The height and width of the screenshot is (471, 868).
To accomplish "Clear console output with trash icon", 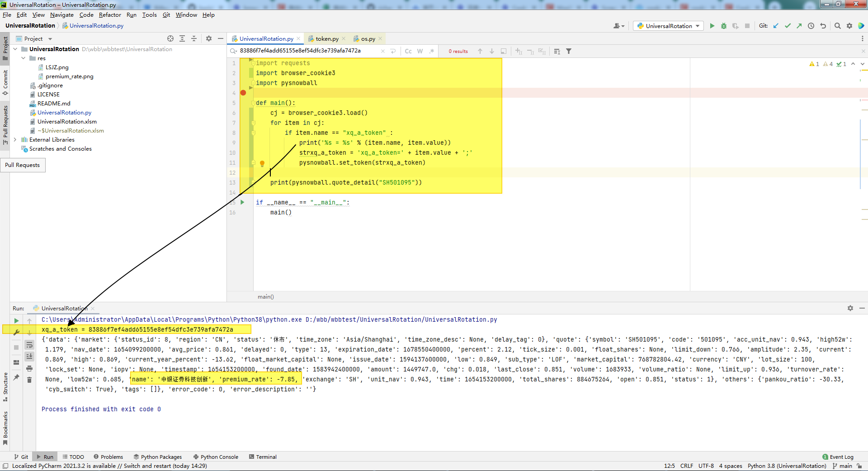I will (x=29, y=380).
